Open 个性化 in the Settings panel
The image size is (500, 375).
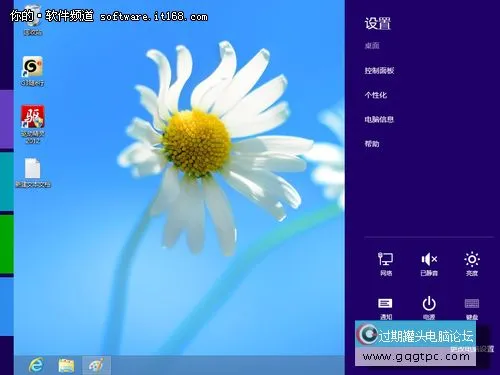376,95
